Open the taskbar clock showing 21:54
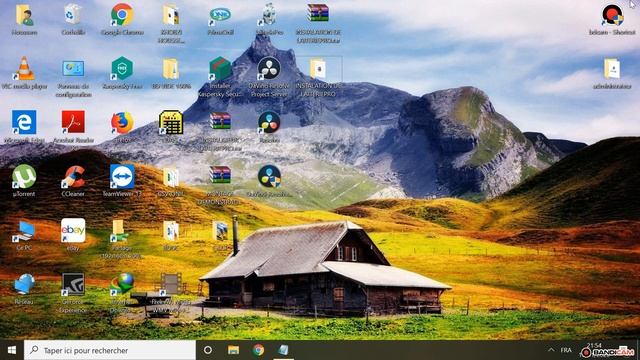 point(594,346)
